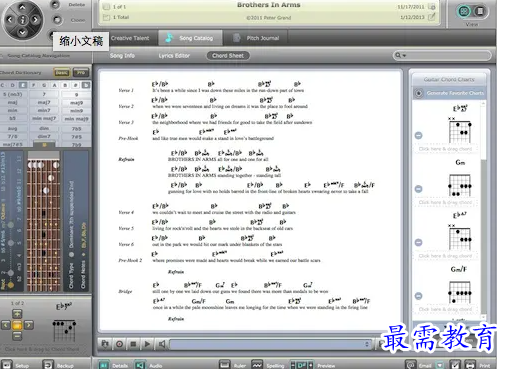Toggle sharp accidental in Chord Dictionary
This screenshot has width=505, height=369.
coord(76,85)
